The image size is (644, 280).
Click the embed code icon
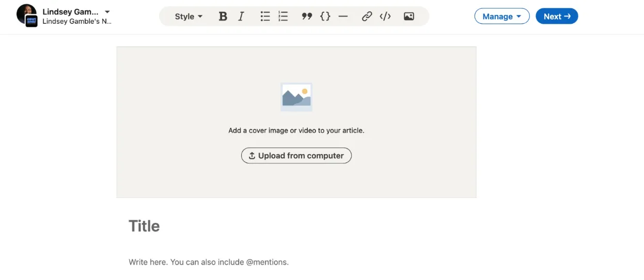coord(385,17)
